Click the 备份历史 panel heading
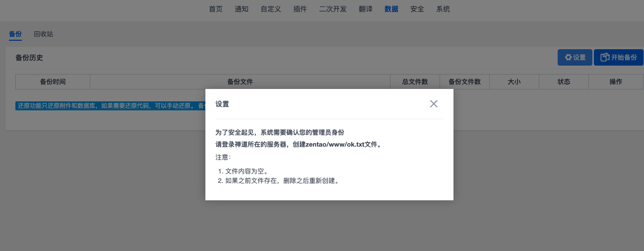The width and height of the screenshot is (644, 251). [29, 58]
